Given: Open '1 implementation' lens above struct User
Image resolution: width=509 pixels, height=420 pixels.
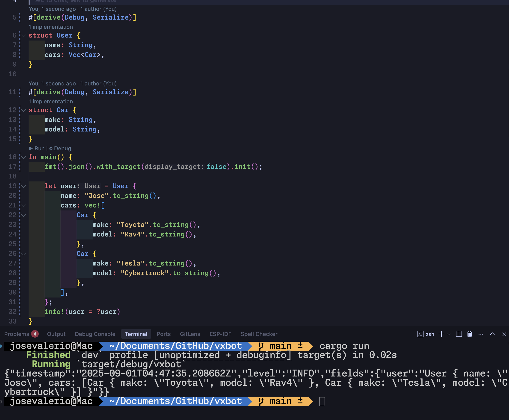Looking at the screenshot, I should click(x=51, y=27).
